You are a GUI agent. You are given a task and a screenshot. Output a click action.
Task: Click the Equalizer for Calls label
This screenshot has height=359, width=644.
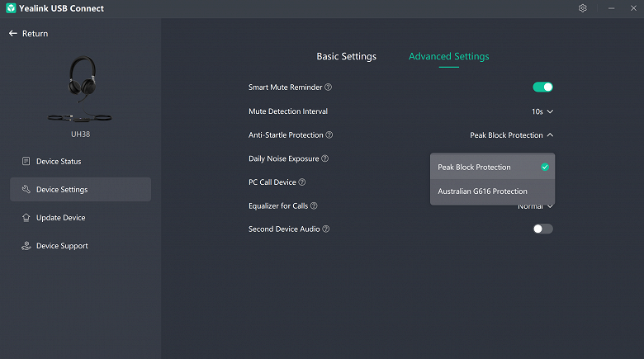(278, 205)
